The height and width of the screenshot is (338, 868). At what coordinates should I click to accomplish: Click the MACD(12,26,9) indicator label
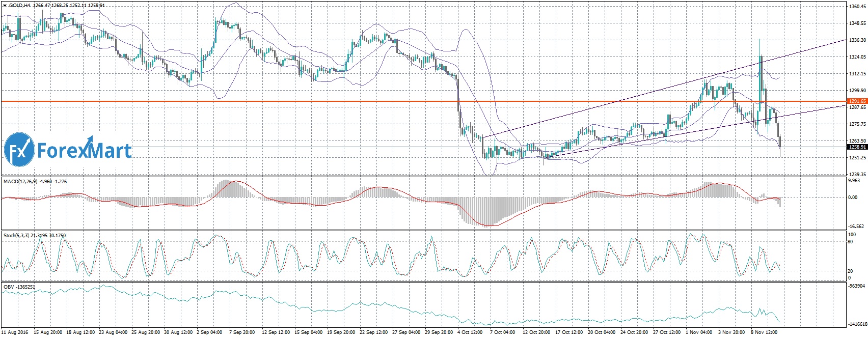tap(20, 181)
